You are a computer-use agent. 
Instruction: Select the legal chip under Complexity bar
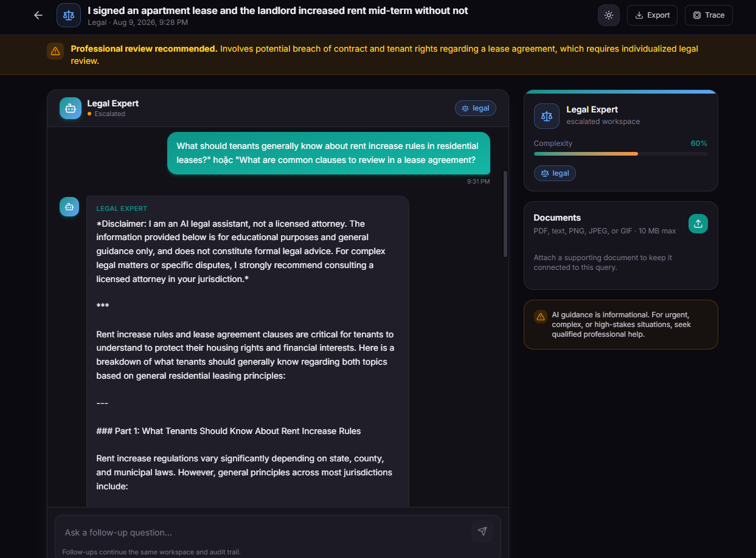(x=555, y=173)
